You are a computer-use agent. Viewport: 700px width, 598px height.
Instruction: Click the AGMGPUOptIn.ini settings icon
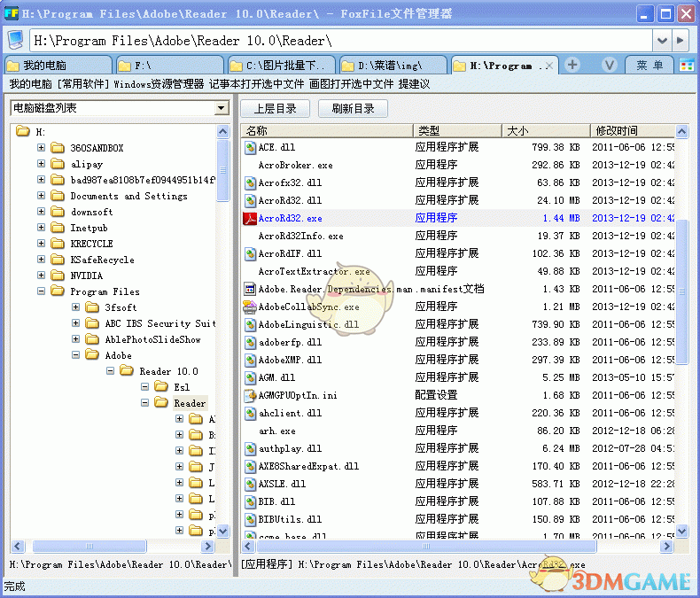pyautogui.click(x=250, y=395)
